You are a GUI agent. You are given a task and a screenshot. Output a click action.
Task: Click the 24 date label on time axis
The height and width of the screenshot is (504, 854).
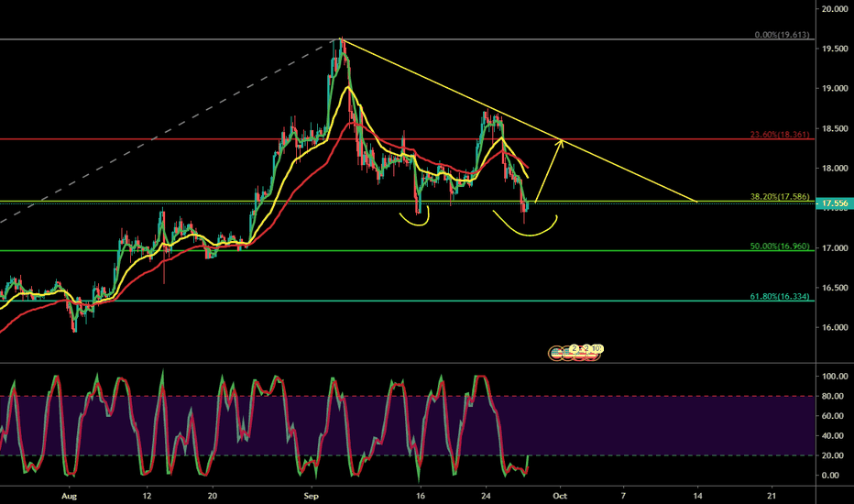[486, 496]
